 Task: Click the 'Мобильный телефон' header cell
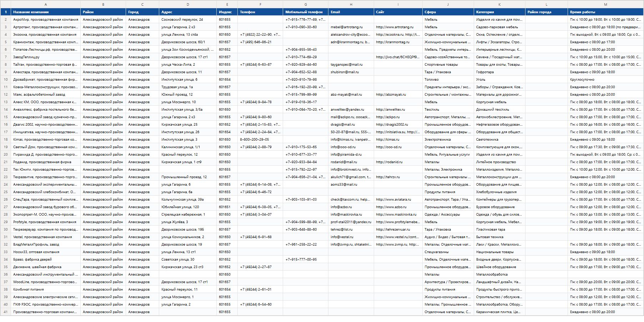pyautogui.click(x=306, y=12)
